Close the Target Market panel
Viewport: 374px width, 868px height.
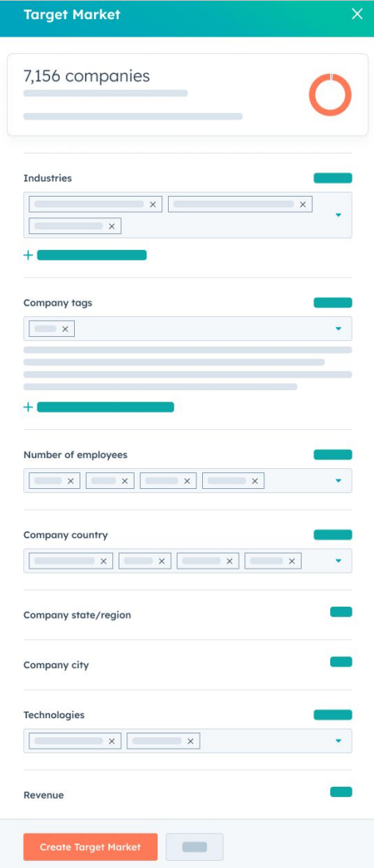[x=357, y=14]
